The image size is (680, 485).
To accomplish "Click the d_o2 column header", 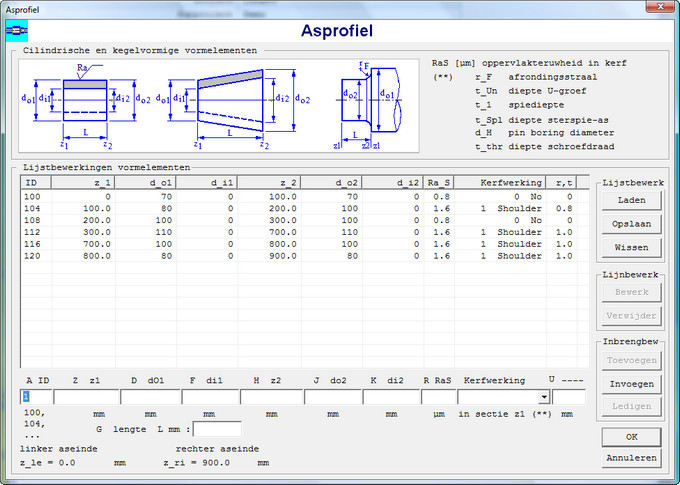I will 331,183.
